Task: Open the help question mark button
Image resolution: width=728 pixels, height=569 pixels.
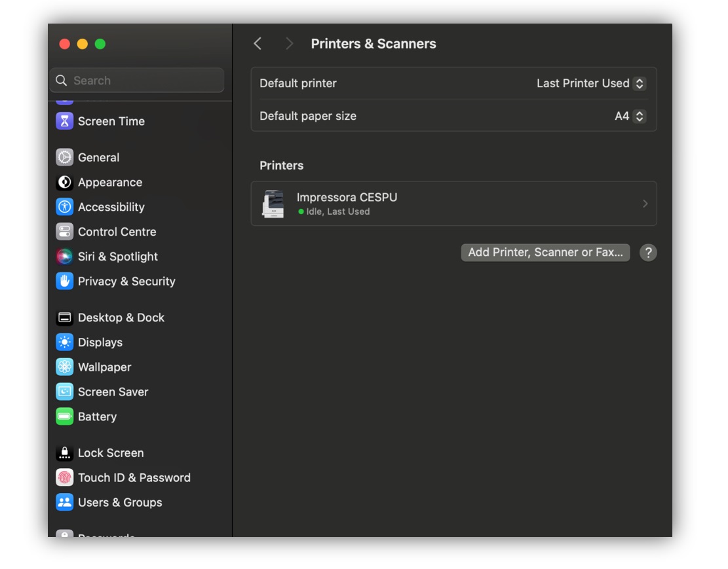Action: 648,253
